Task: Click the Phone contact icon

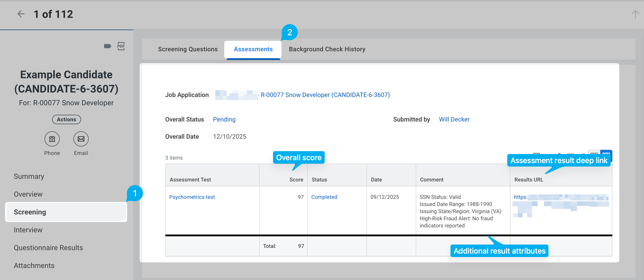Action: (x=52, y=139)
